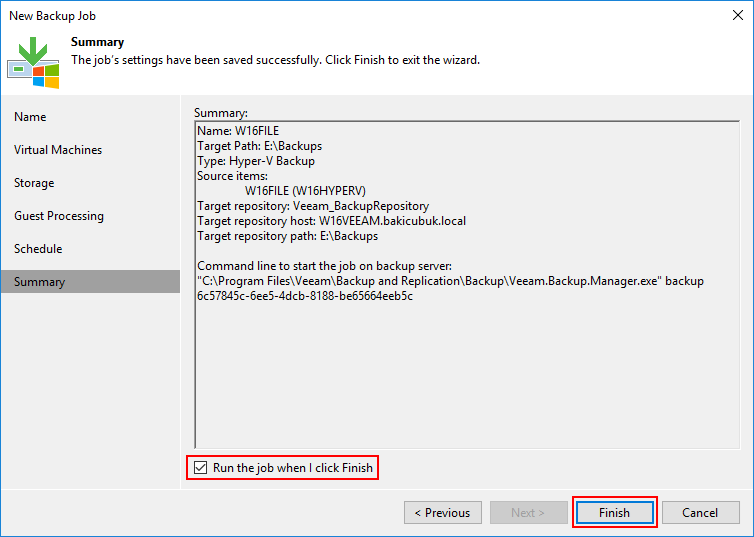This screenshot has width=754, height=537.
Task: Click the Target repository host line
Action: (331, 221)
